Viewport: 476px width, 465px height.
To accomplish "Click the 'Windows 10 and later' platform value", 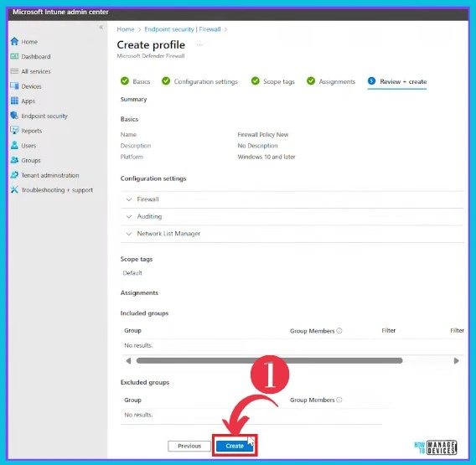I will point(266,157).
